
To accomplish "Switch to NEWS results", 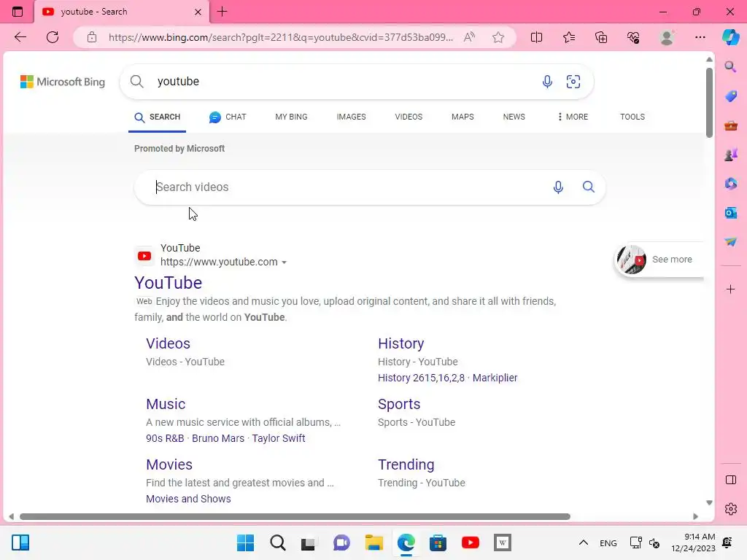I will pos(514,117).
